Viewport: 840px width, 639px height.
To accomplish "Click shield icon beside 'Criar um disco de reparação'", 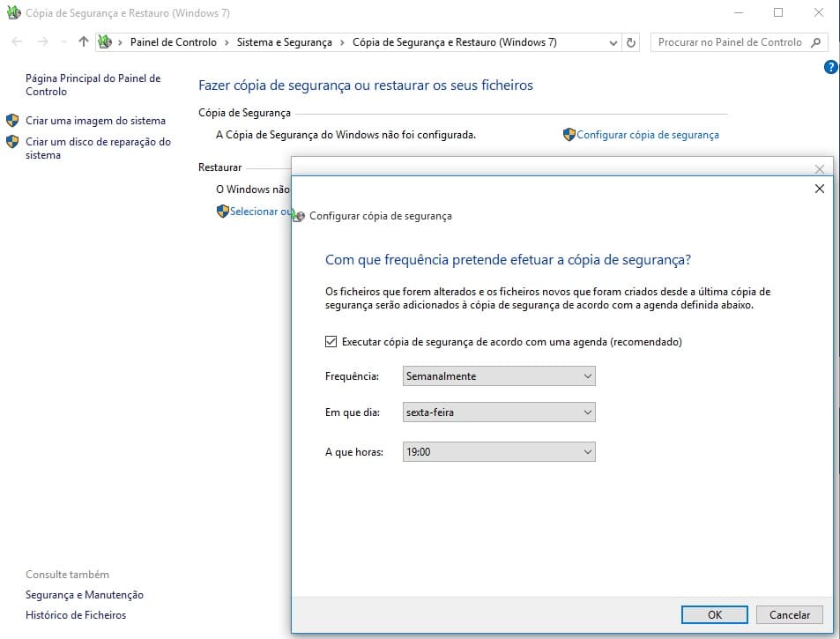I will [x=12, y=141].
